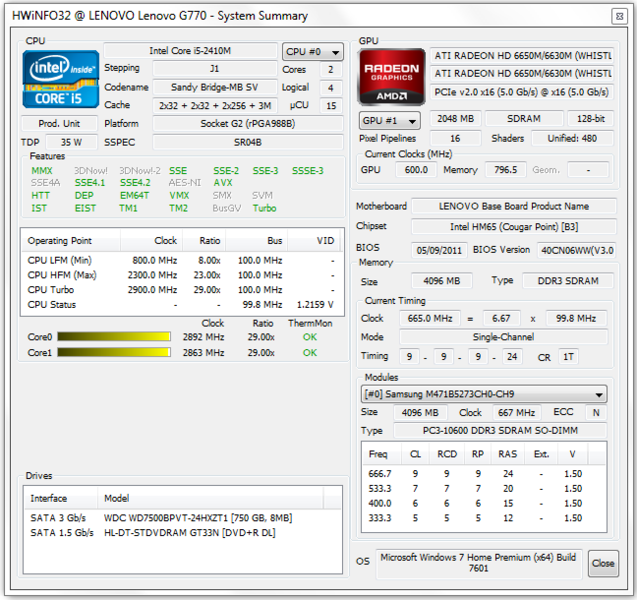
Task: Click the DDR3 SDRAM memory type field
Action: 568,281
